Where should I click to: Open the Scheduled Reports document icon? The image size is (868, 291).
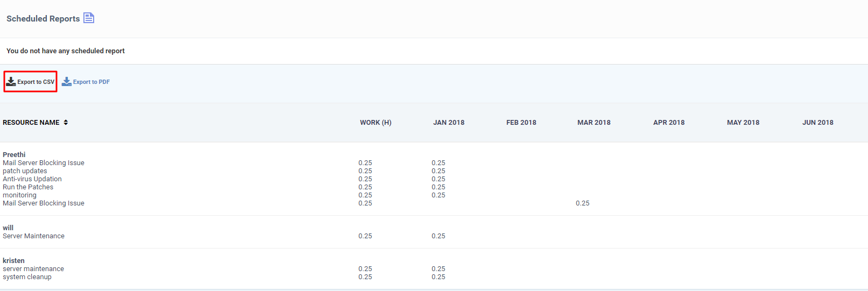[x=89, y=18]
